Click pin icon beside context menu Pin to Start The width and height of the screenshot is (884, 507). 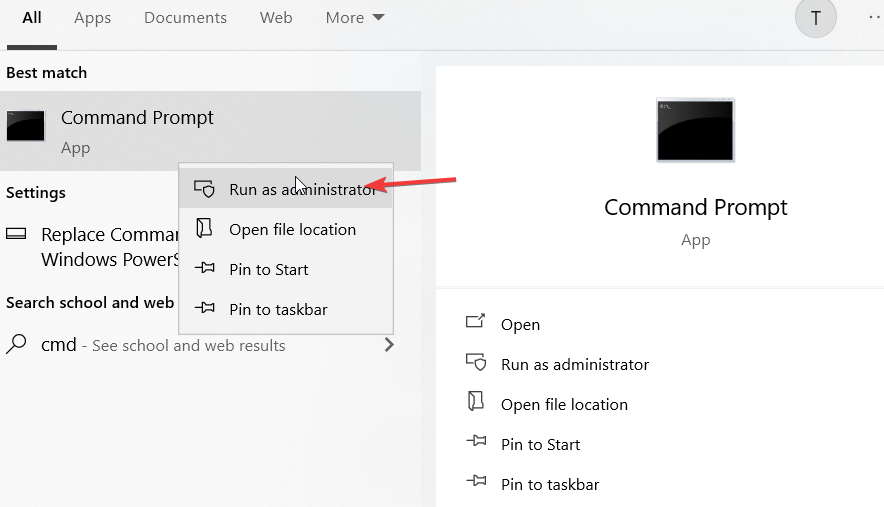205,268
